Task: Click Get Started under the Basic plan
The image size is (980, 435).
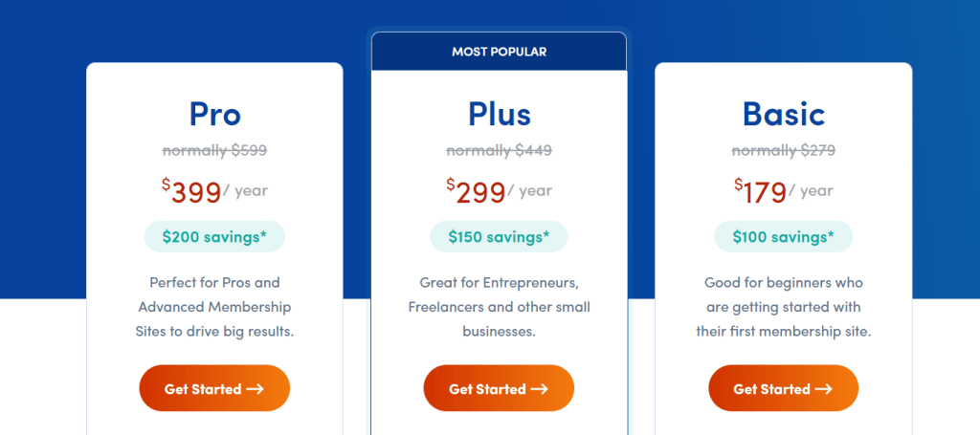Action: click(x=783, y=388)
